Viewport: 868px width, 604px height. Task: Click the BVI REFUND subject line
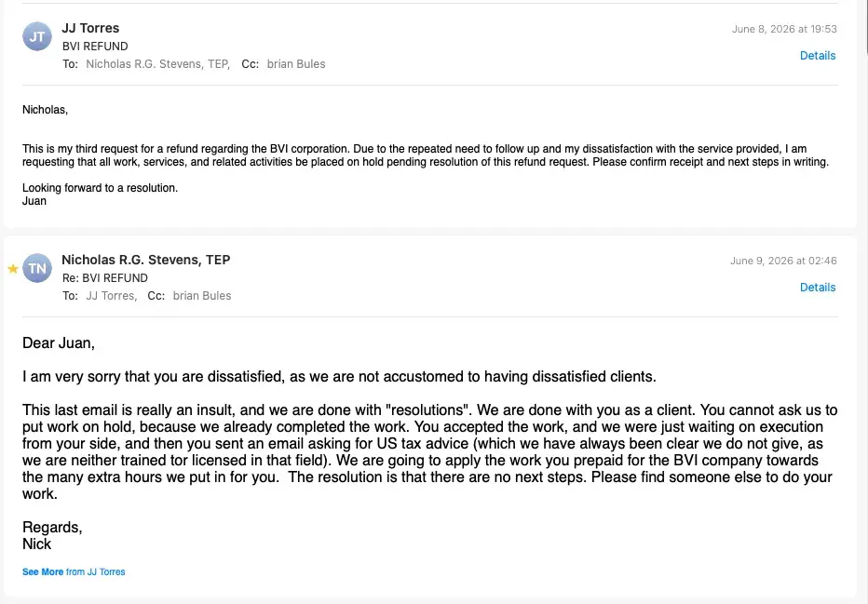(x=95, y=47)
